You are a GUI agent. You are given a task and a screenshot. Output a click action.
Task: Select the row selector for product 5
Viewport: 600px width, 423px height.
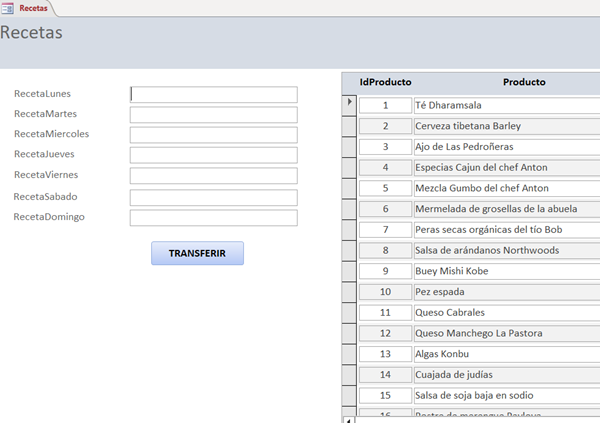[x=349, y=188]
